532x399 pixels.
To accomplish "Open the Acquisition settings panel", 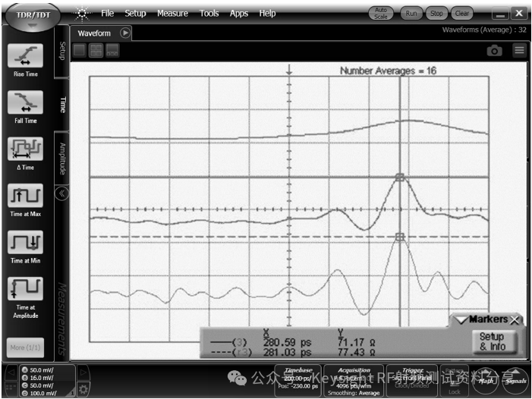I will (x=354, y=380).
